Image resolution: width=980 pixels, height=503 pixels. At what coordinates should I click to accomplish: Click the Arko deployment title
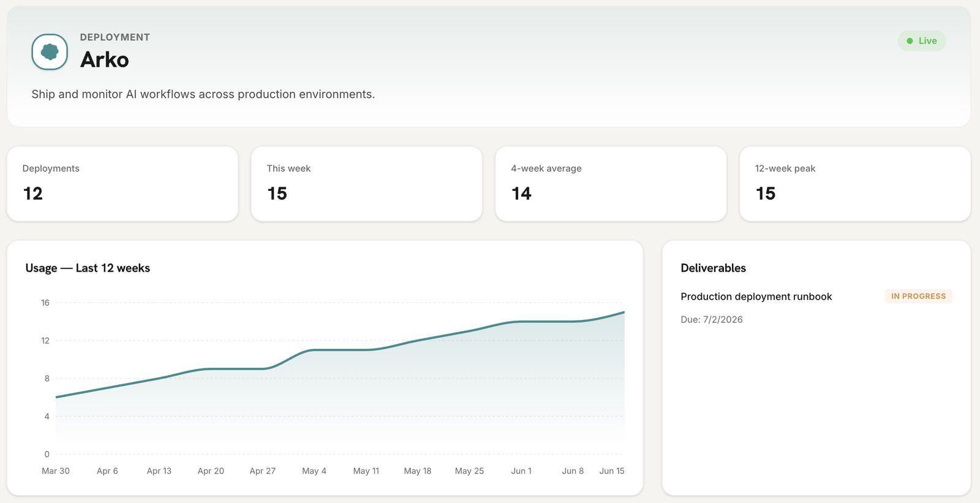(x=105, y=60)
